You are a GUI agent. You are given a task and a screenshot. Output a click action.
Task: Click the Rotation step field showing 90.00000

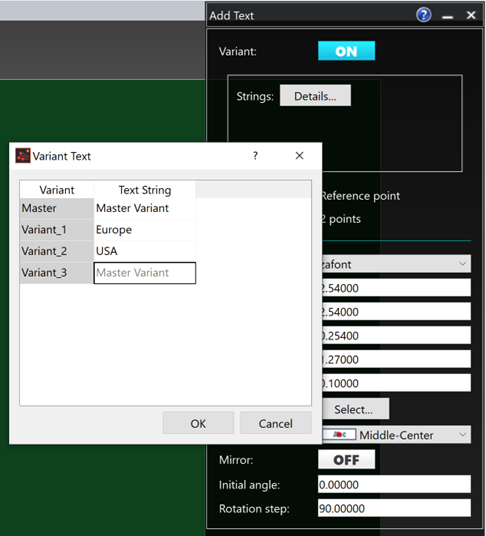[x=394, y=508]
